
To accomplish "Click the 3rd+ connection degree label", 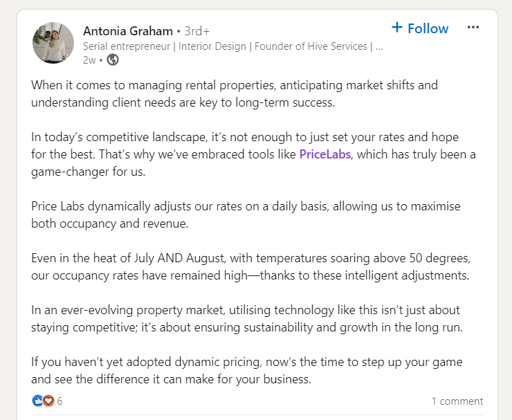I will pyautogui.click(x=197, y=31).
